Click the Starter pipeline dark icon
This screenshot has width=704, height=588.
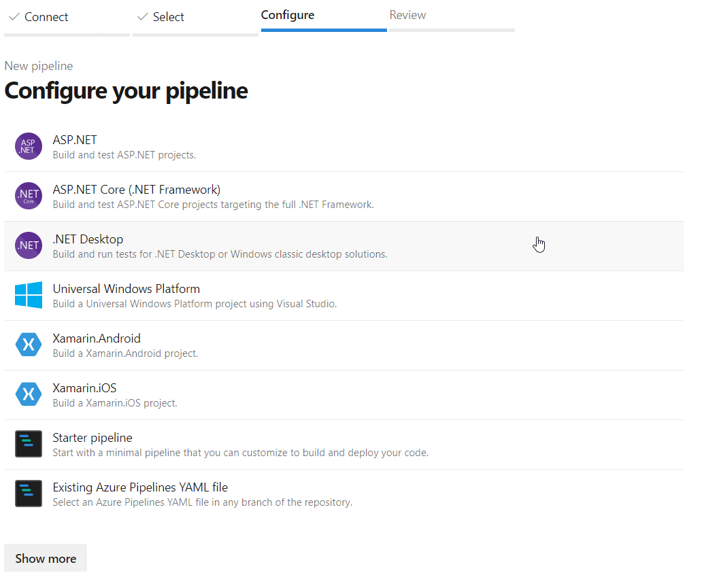29,444
